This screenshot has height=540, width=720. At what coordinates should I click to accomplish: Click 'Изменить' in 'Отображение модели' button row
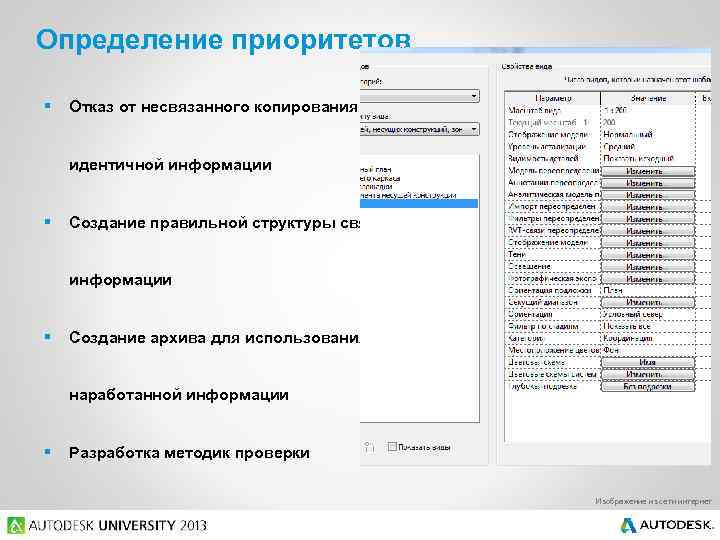click(x=648, y=243)
